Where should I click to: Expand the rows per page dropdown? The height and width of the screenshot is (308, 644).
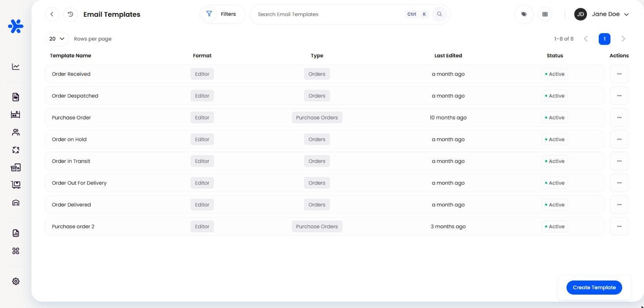pos(57,39)
